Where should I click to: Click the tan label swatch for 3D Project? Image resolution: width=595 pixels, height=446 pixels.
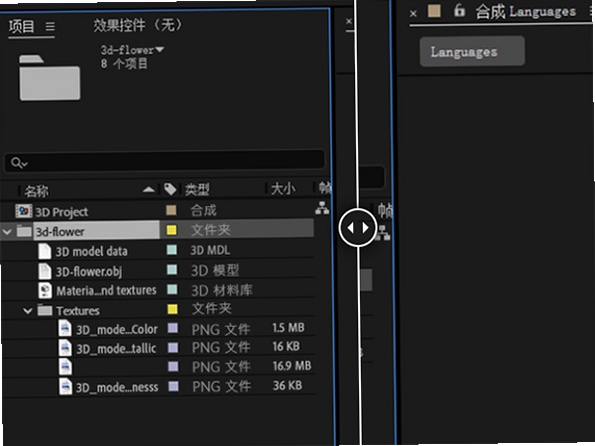[x=172, y=210]
